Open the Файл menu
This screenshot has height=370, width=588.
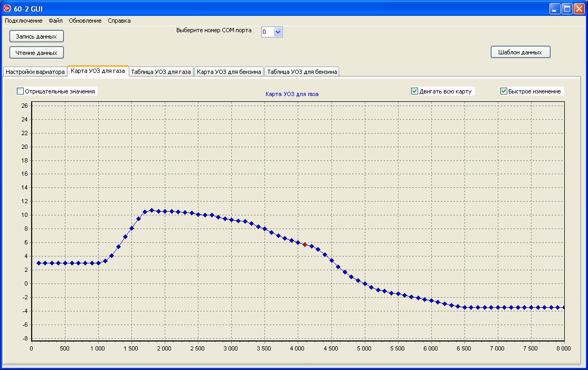point(55,21)
